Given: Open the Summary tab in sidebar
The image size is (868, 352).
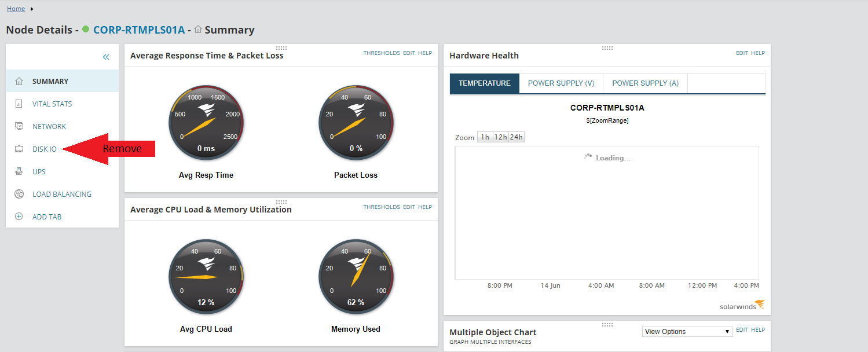Looking at the screenshot, I should tap(62, 81).
